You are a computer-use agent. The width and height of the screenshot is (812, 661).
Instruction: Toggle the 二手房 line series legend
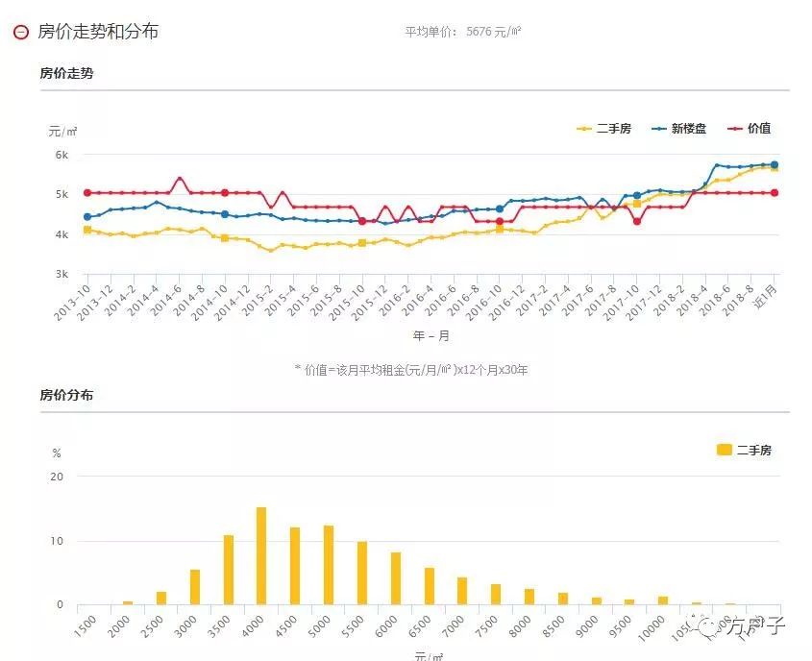point(604,129)
